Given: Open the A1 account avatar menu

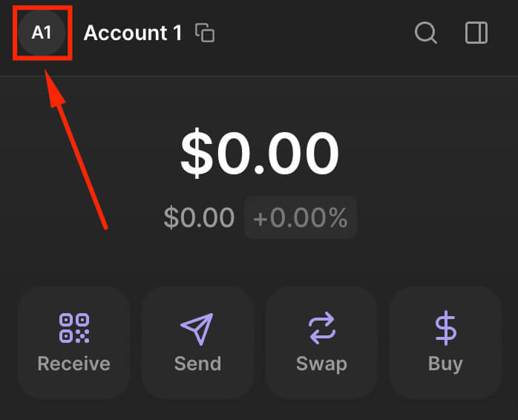Looking at the screenshot, I should tap(42, 33).
